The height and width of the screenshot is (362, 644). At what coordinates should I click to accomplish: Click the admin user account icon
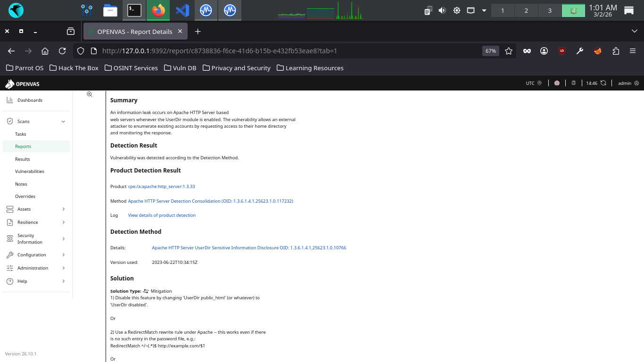click(x=636, y=83)
